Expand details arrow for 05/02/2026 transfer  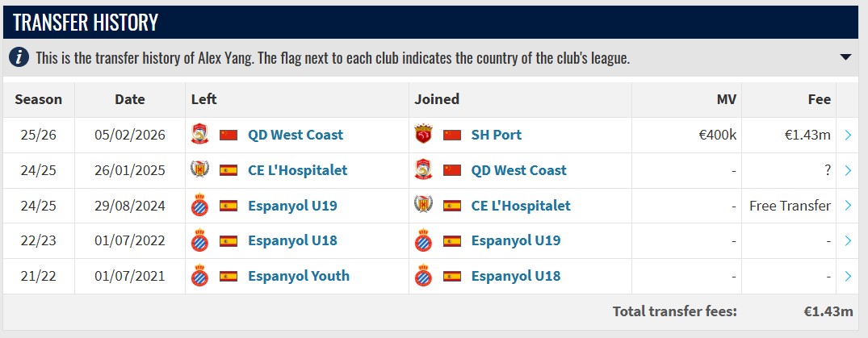coord(848,136)
